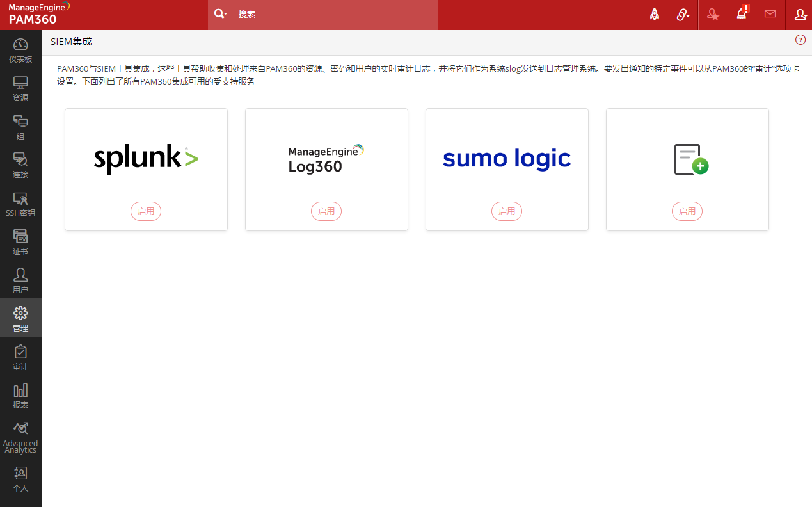Open the 证书 certificates sidebar item
Screen dimensions: 812x507
[x=20, y=243]
